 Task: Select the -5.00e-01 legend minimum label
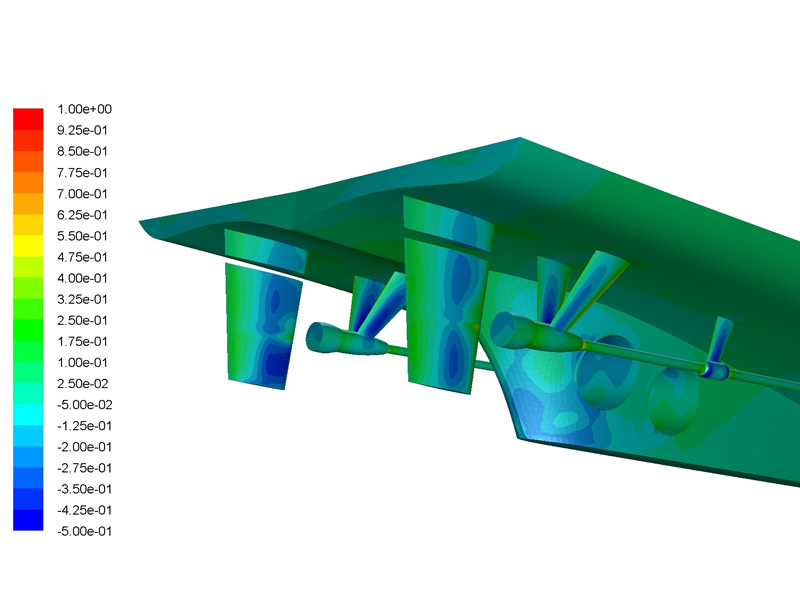[x=84, y=531]
